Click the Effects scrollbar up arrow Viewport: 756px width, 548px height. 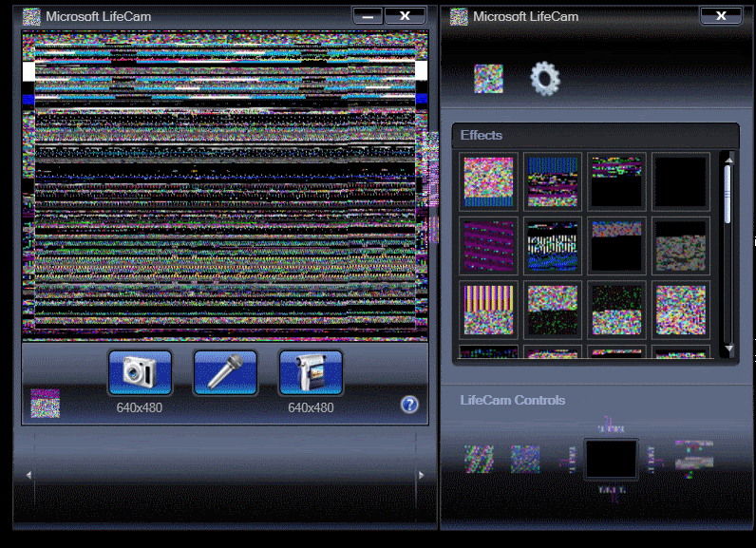[x=729, y=160]
